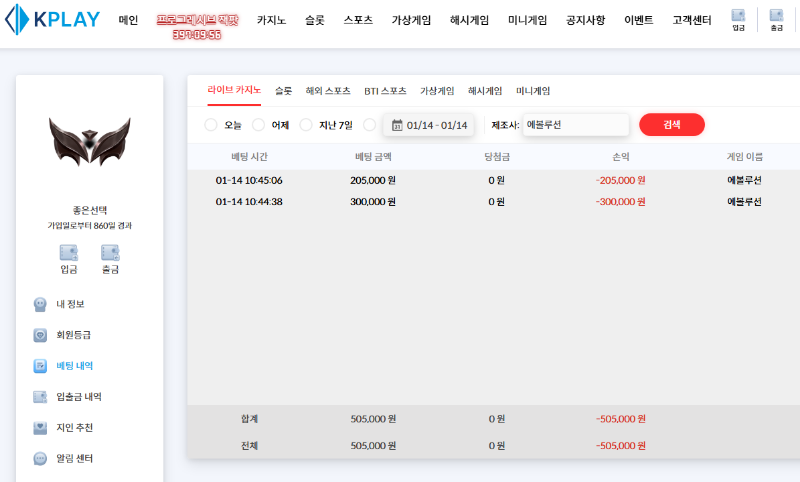The height and width of the screenshot is (482, 800).
Task: Select the 오늘 radio button
Action: (210, 125)
